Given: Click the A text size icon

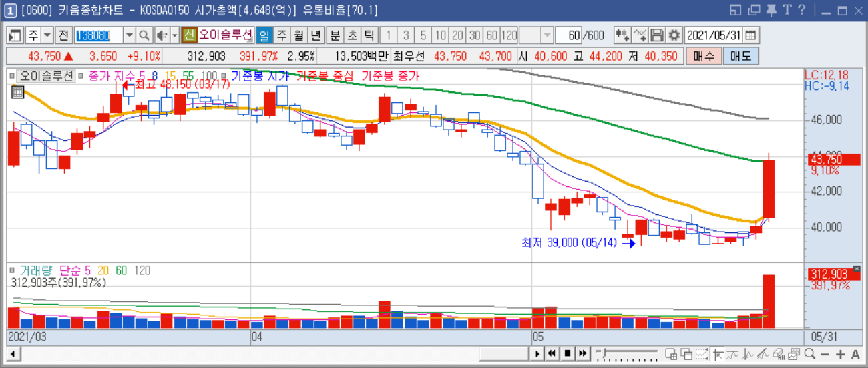Looking at the screenshot, I should click(855, 354).
